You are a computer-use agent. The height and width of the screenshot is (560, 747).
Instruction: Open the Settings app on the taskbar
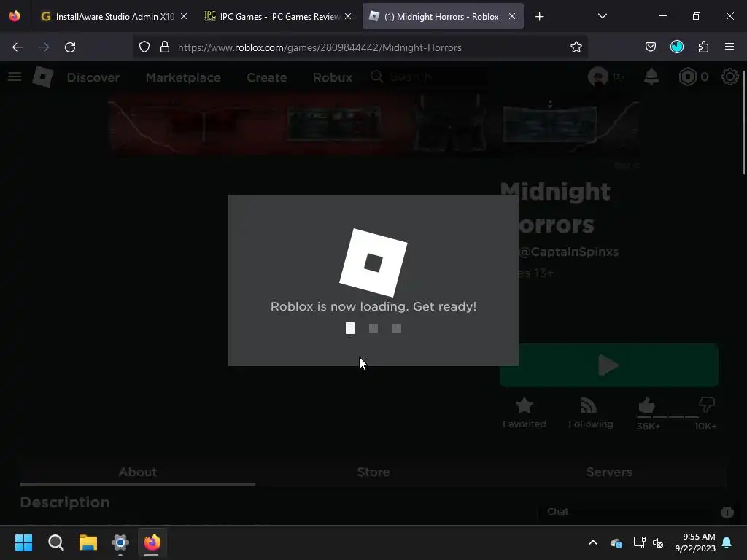pos(120,542)
